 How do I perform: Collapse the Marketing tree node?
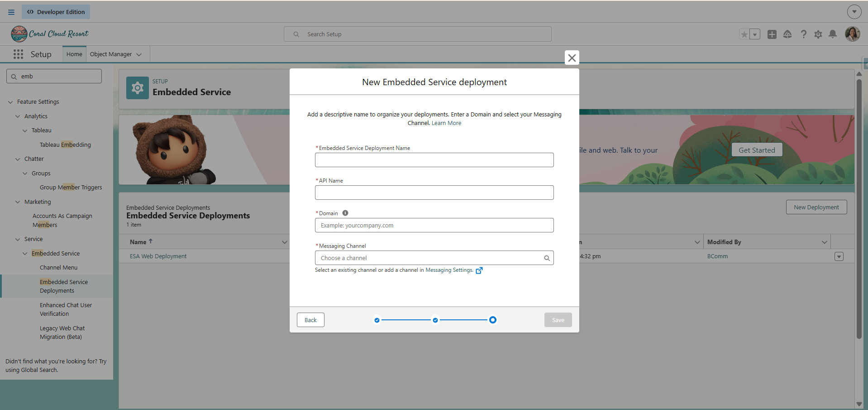[18, 202]
